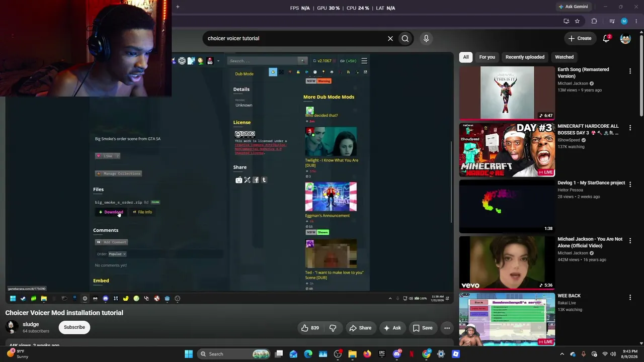The width and height of the screenshot is (644, 362).
Task: Open Minecraft Hardcore Day 3 live thumbnail
Action: coord(507,150)
